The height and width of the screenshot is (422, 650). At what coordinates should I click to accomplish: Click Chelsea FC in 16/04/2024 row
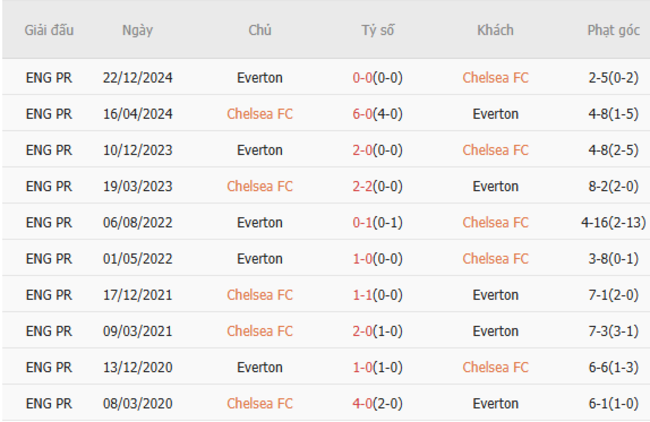pos(259,114)
